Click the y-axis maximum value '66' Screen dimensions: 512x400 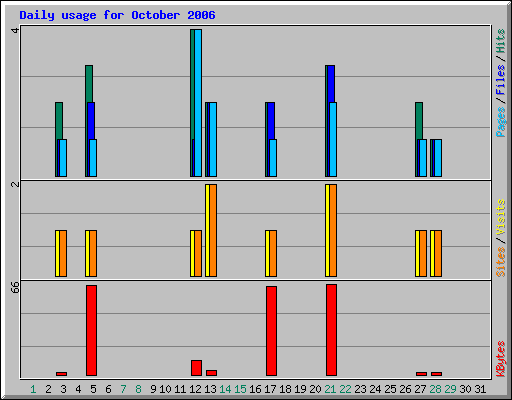point(15,287)
